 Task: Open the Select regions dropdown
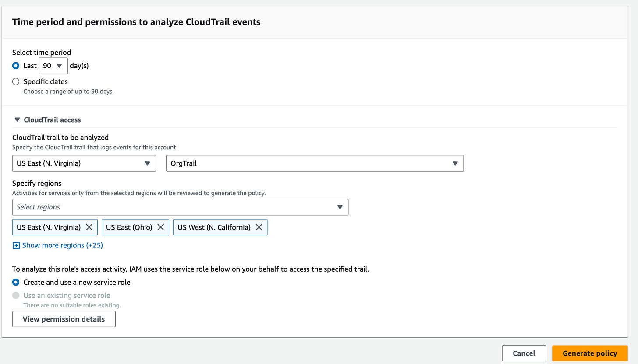pyautogui.click(x=180, y=207)
